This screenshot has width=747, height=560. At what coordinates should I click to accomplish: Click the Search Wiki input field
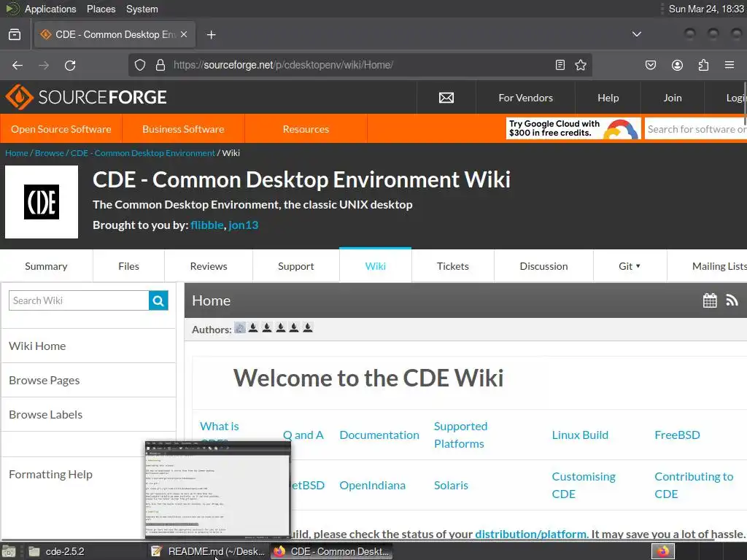coord(79,300)
